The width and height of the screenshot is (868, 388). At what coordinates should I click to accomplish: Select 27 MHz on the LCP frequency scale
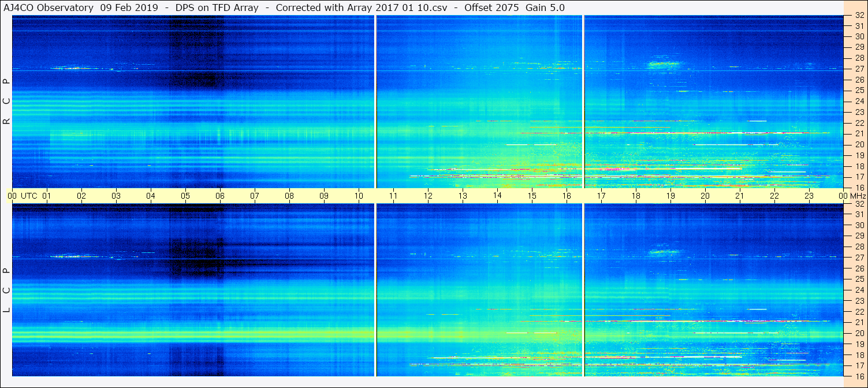[859, 258]
